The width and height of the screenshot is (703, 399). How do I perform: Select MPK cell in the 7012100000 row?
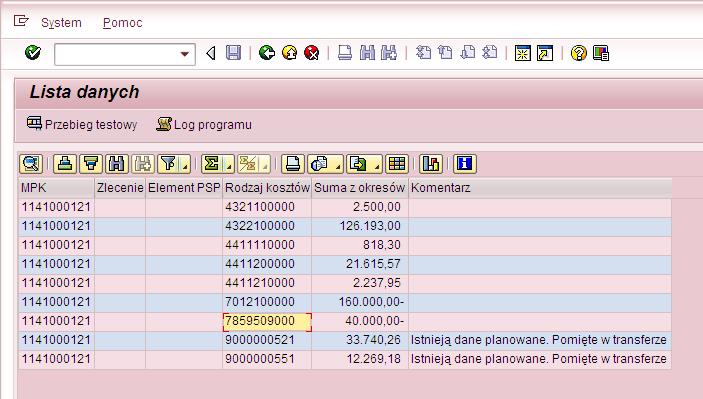pyautogui.click(x=56, y=302)
